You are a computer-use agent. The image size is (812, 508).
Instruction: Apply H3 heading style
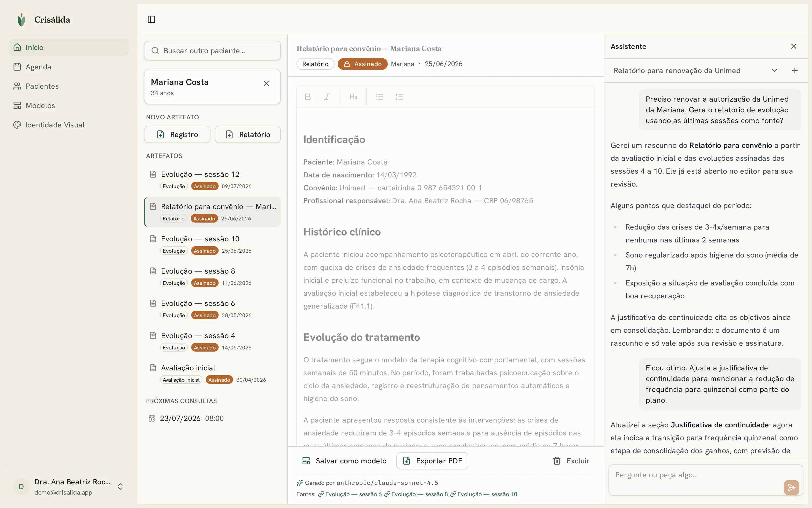[353, 97]
